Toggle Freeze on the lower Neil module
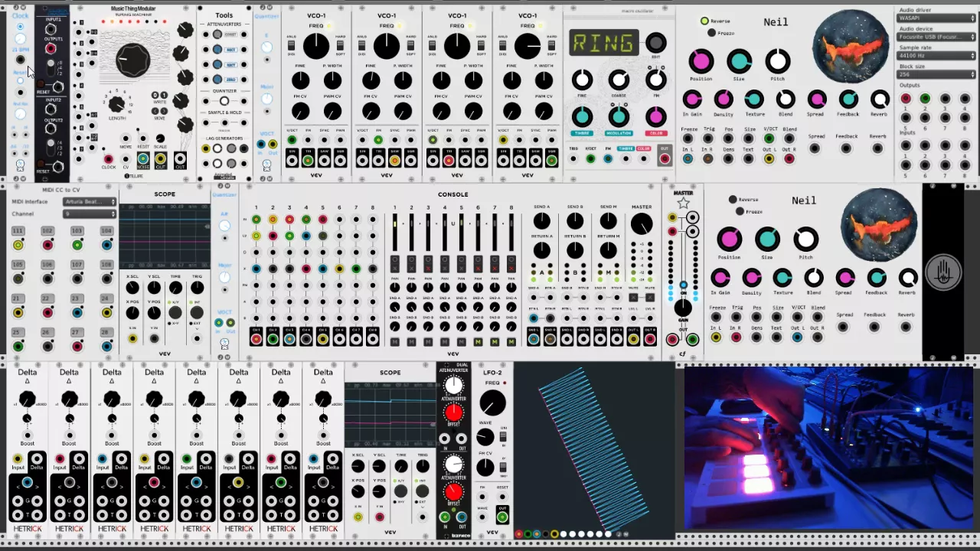Screen dimensions: 980x551 point(739,211)
